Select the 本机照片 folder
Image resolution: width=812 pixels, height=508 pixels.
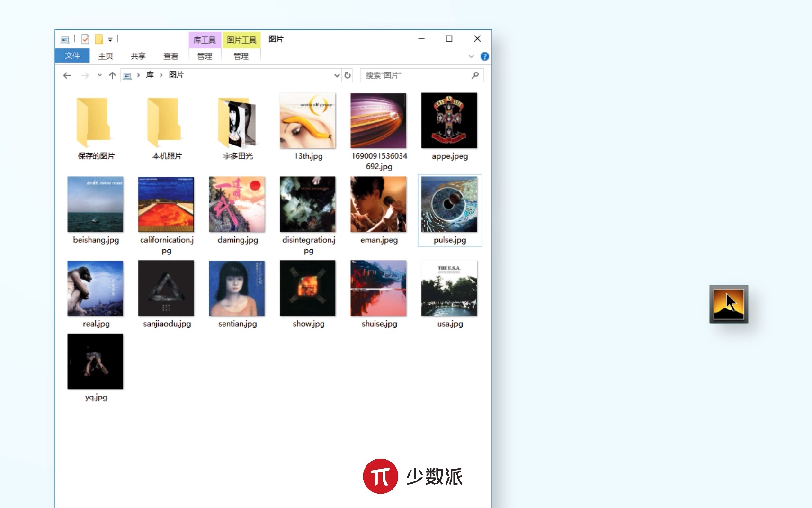167,127
